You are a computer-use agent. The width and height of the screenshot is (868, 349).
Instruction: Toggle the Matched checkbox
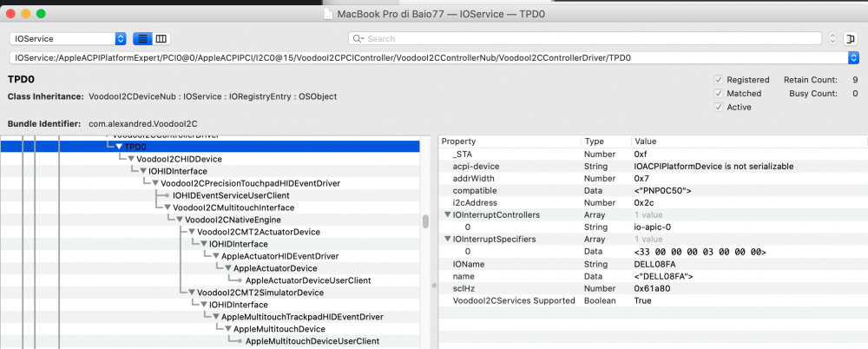[718, 94]
